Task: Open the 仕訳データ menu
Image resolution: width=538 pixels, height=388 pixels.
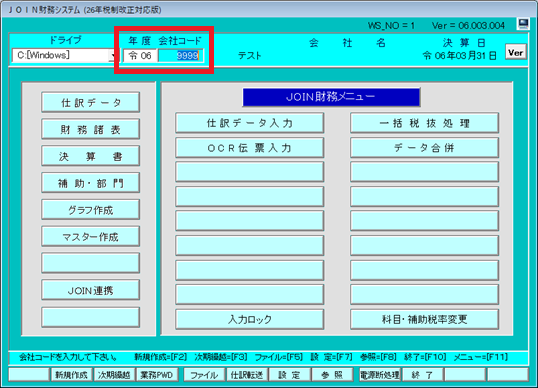Action: (x=91, y=102)
